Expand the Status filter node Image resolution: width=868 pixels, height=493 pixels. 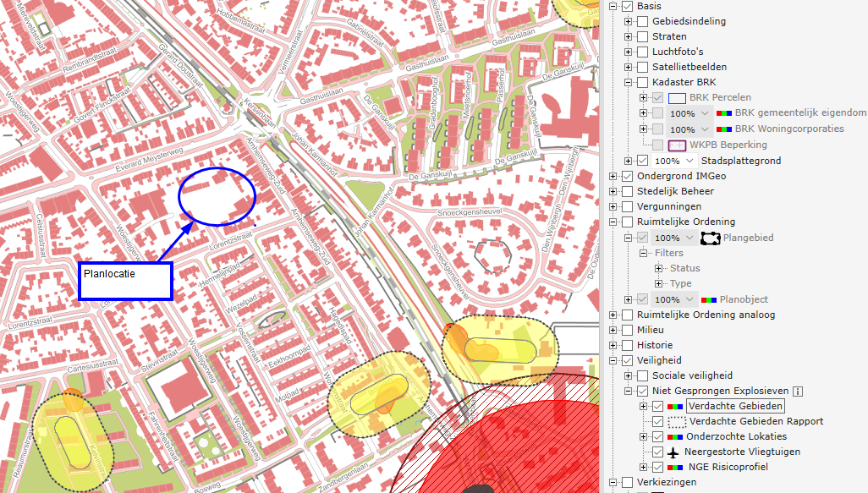pos(659,268)
